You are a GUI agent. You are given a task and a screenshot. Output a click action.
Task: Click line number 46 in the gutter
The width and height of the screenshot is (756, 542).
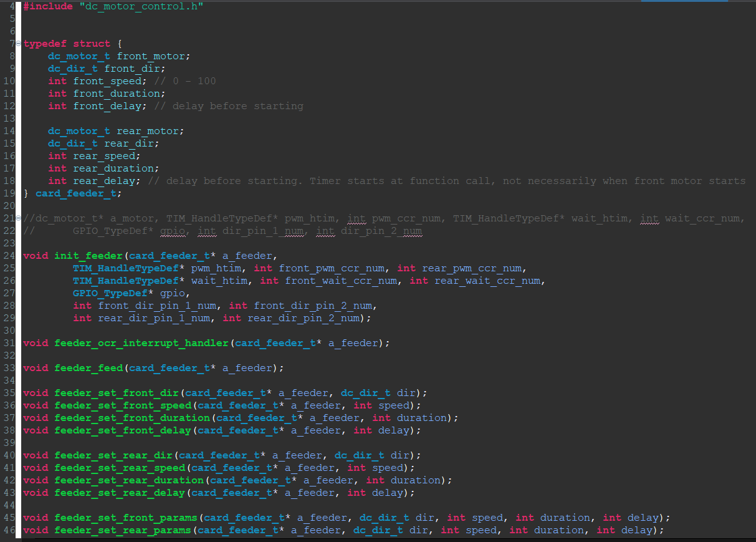coord(9,530)
